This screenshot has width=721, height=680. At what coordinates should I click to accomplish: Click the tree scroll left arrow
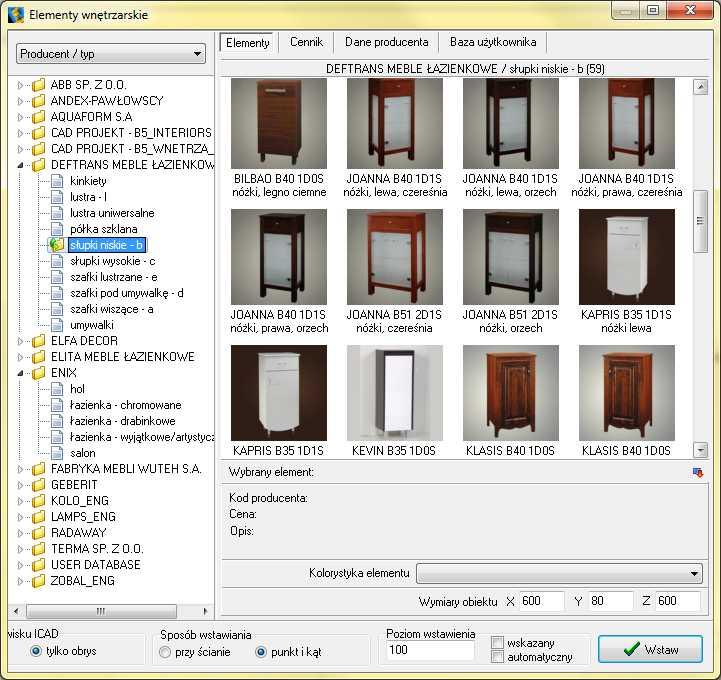click(x=17, y=611)
